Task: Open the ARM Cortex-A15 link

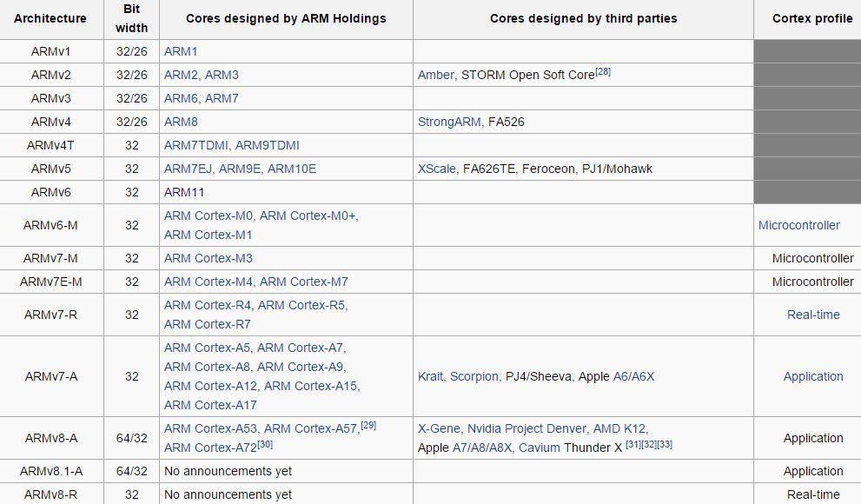Action: (x=310, y=387)
